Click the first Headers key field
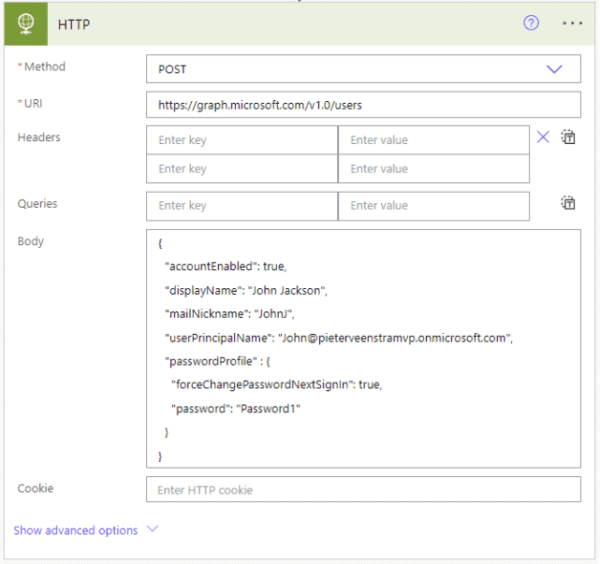Screen dimensions: 600x564 pos(242,140)
